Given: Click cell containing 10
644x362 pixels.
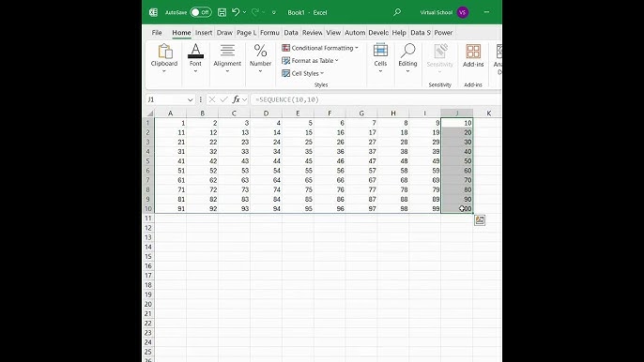Looking at the screenshot, I should (x=456, y=123).
